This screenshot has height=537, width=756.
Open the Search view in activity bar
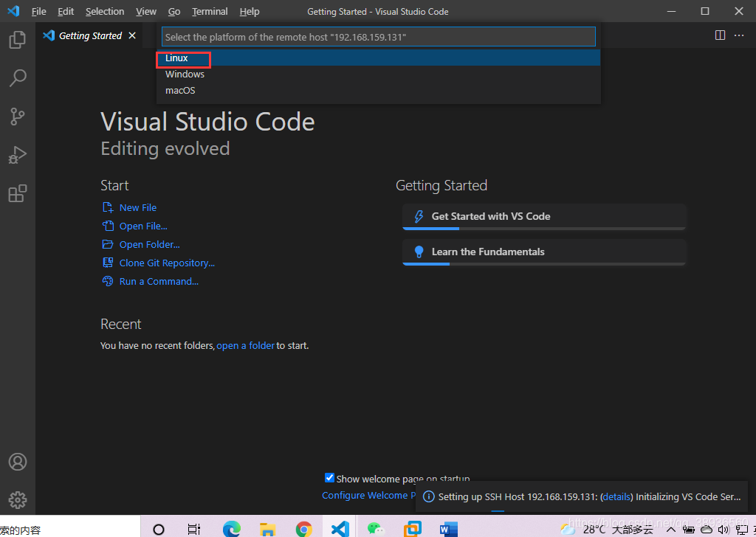tap(18, 78)
